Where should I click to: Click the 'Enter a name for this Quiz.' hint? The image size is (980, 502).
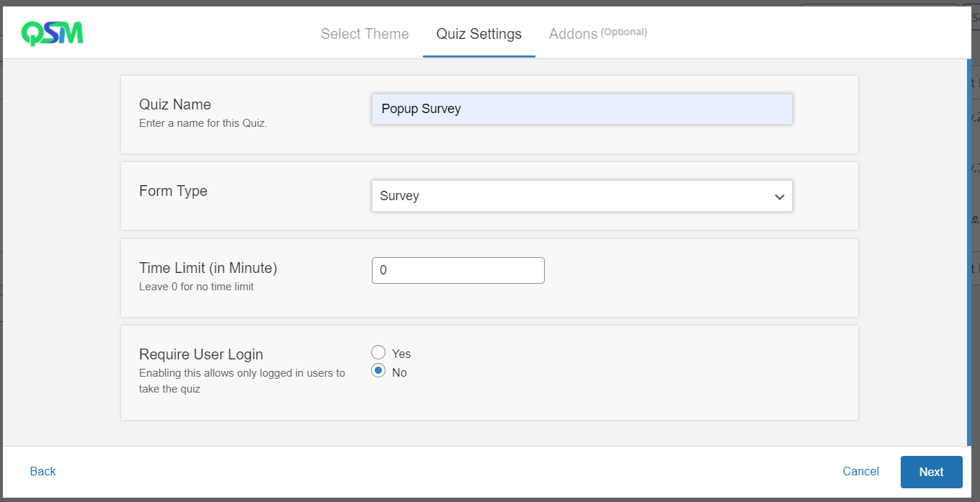(x=203, y=123)
